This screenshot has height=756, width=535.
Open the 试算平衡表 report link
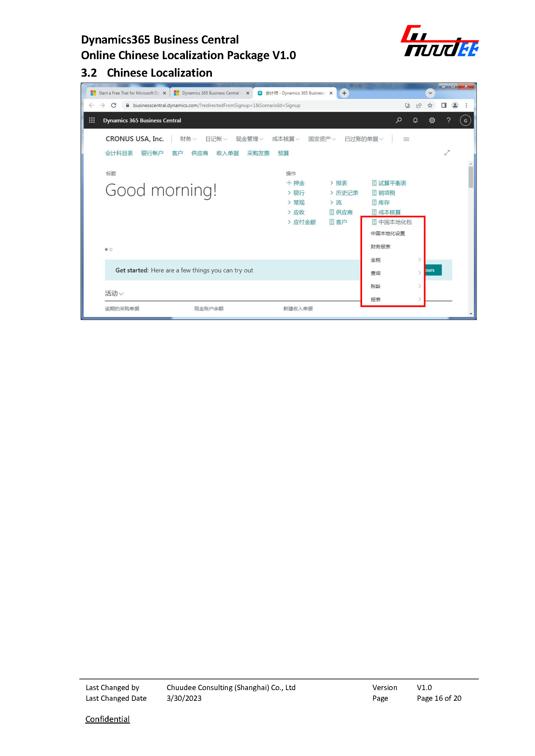coord(392,183)
